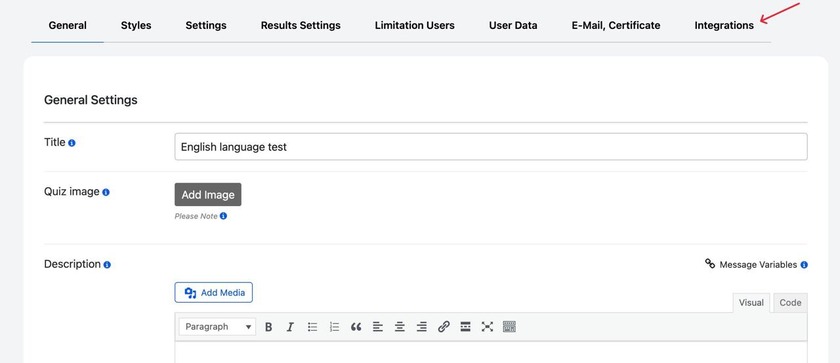Go to Limitation Users tab
This screenshot has width=840, height=363.
pos(415,25)
